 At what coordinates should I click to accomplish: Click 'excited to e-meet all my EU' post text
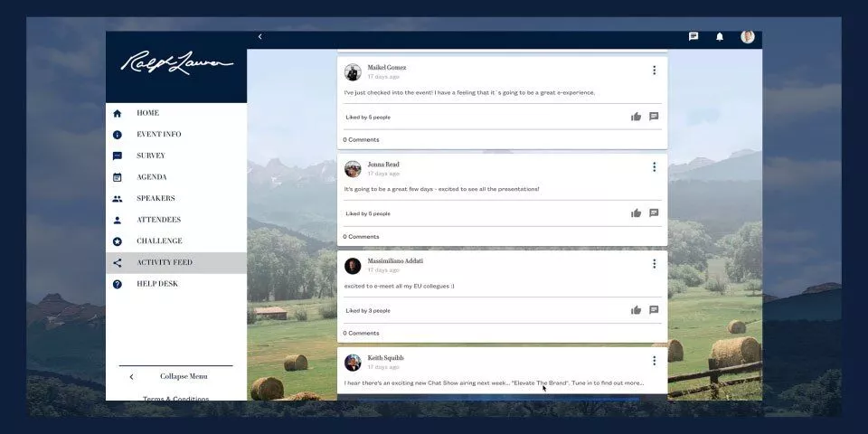(399, 287)
